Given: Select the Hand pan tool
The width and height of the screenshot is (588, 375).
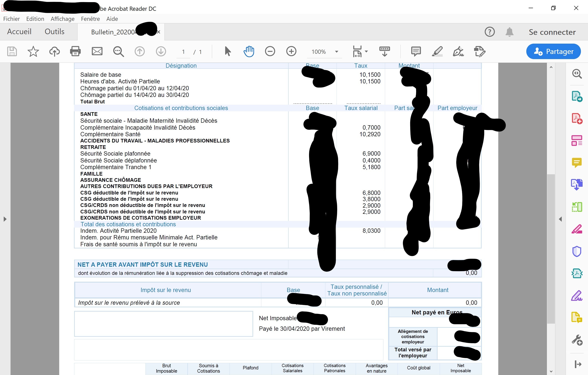Looking at the screenshot, I should pyautogui.click(x=249, y=52).
